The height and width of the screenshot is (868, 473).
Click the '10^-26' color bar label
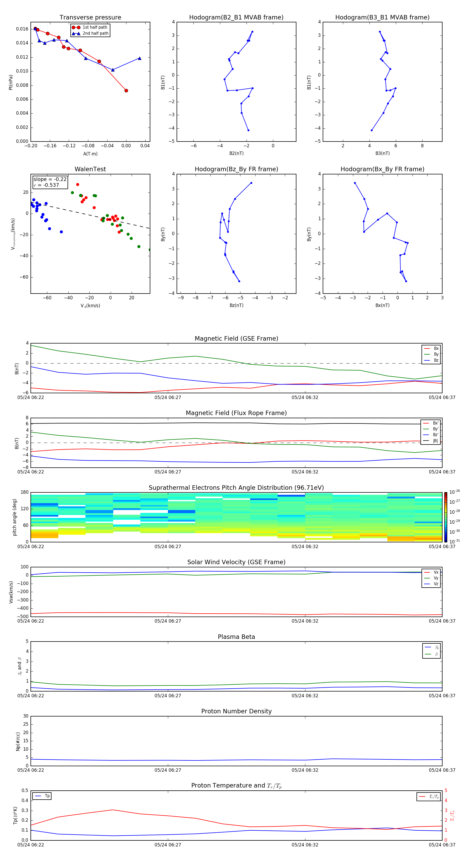pos(455,492)
